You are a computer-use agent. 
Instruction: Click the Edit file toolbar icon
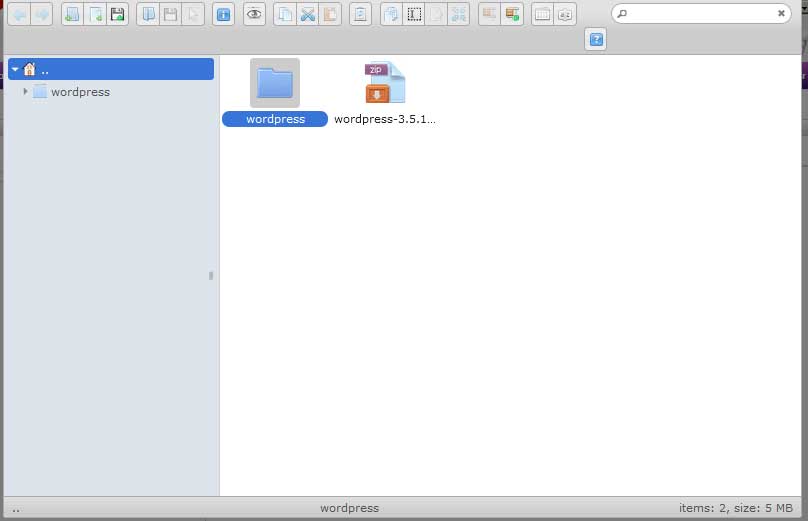click(x=436, y=14)
